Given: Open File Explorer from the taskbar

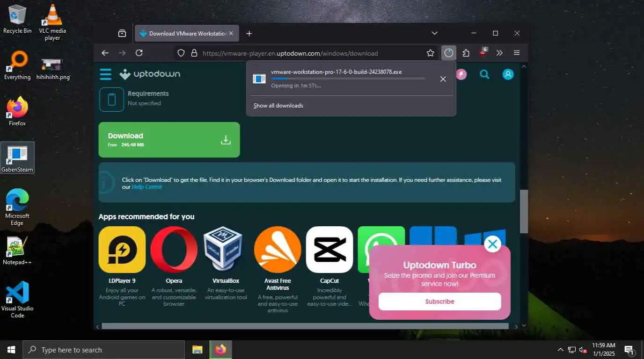Looking at the screenshot, I should [x=198, y=350].
